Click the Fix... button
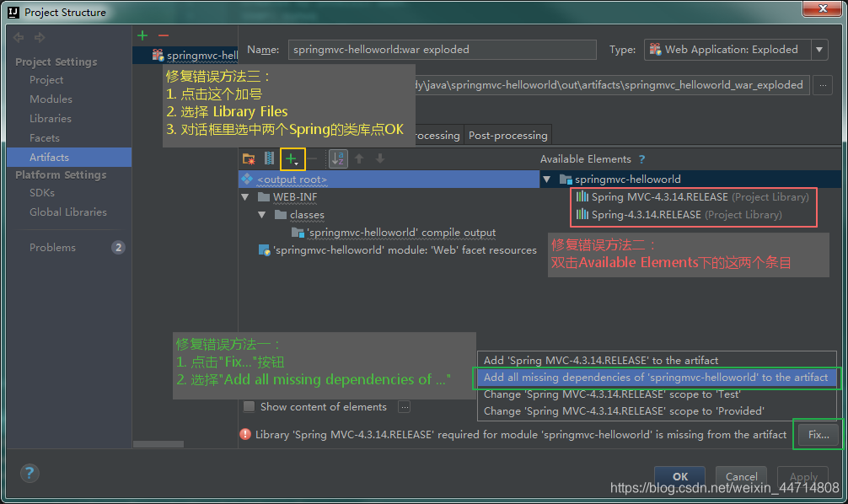The height and width of the screenshot is (504, 848). point(818,434)
